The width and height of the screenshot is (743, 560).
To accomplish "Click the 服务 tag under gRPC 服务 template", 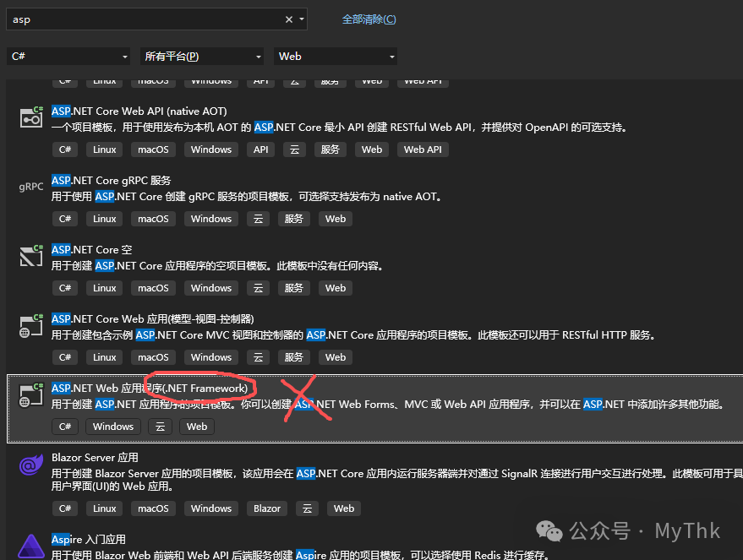I will tap(293, 219).
